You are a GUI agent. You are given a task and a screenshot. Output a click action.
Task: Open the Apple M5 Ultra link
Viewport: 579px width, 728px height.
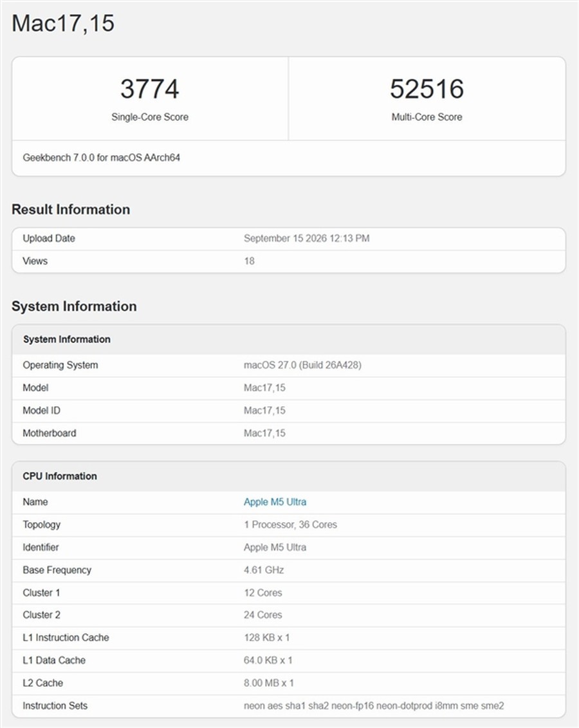(275, 502)
